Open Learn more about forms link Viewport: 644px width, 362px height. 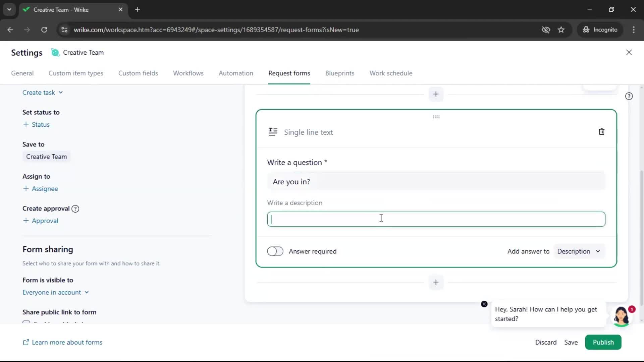(x=62, y=343)
